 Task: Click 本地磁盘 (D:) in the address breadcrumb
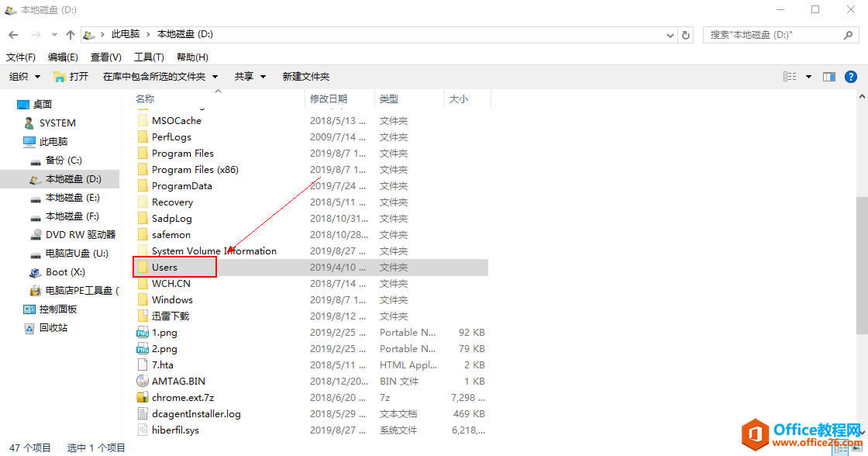coord(185,34)
